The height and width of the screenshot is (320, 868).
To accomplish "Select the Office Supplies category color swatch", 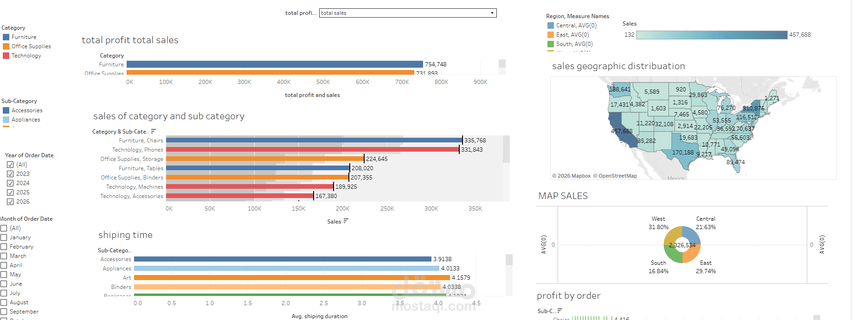I will coord(6,46).
